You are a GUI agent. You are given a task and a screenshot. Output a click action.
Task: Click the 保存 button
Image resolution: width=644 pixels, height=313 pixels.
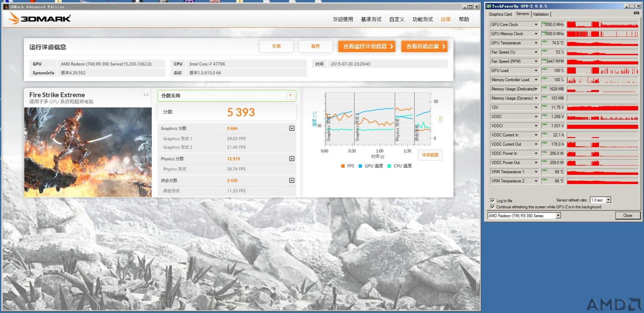pos(315,46)
